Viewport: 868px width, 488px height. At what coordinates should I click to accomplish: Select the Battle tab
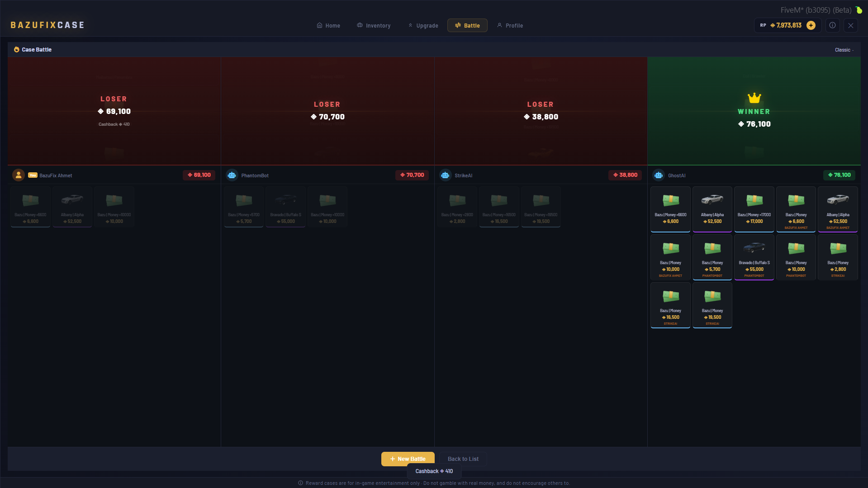(x=467, y=25)
